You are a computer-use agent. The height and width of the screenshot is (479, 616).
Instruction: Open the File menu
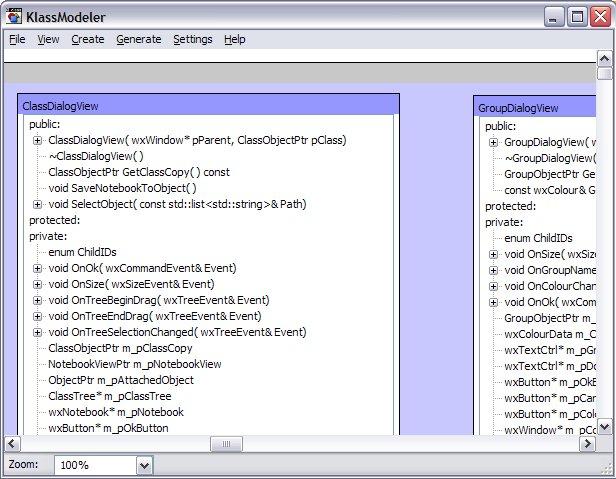click(x=17, y=39)
